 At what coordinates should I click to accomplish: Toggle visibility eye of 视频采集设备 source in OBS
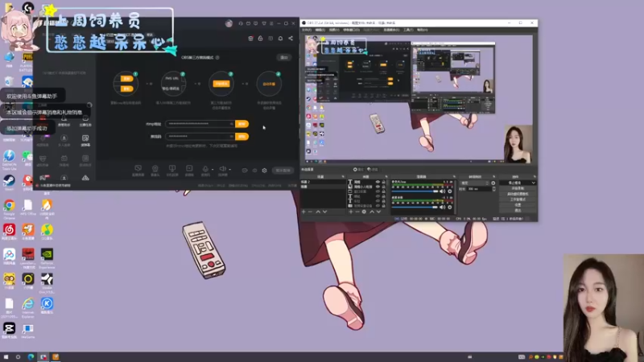point(378,206)
